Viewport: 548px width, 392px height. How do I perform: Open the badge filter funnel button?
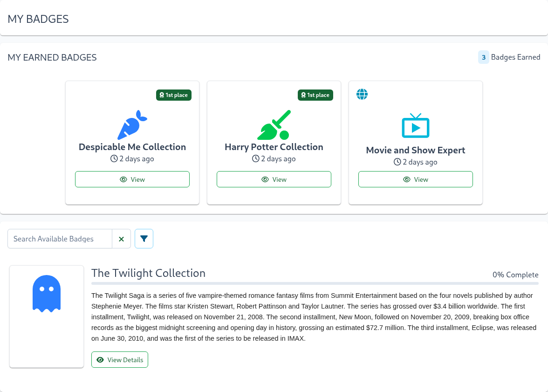pos(144,239)
